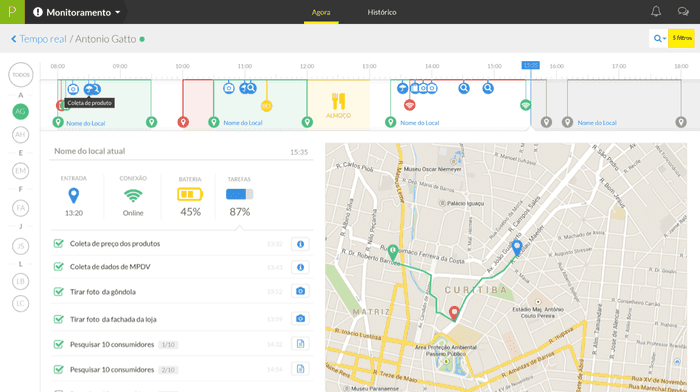Open the chat messages icon

pos(683,12)
